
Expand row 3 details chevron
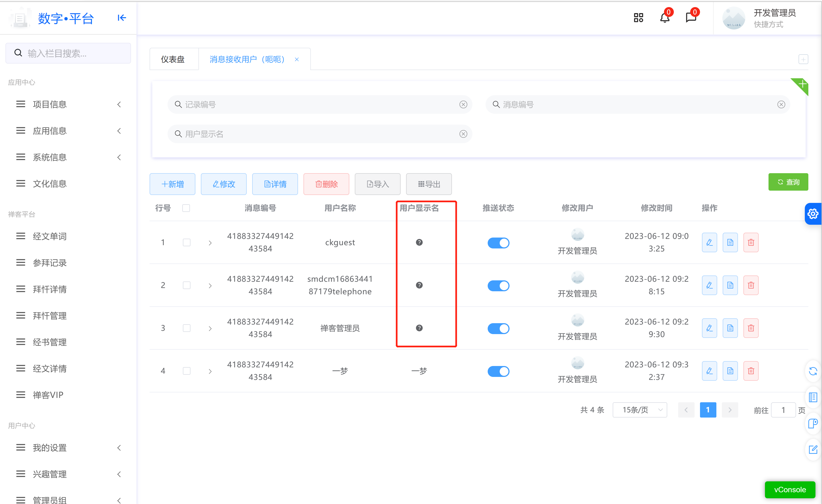point(210,329)
